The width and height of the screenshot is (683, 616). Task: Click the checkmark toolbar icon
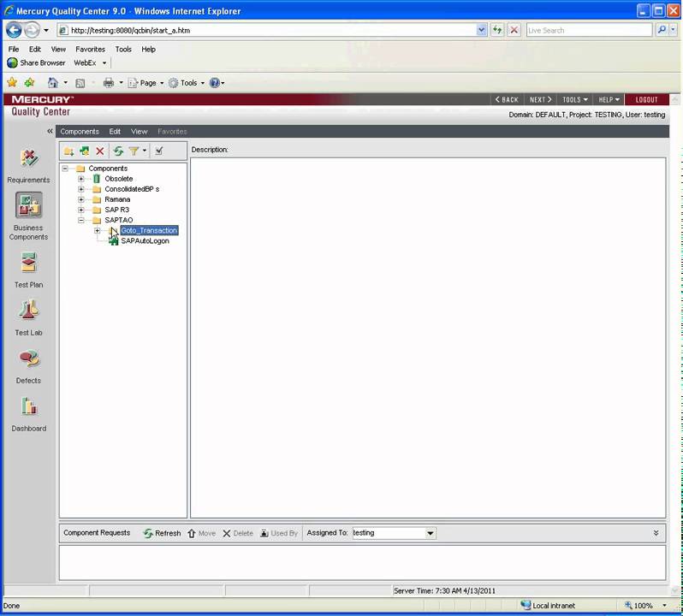(x=159, y=151)
